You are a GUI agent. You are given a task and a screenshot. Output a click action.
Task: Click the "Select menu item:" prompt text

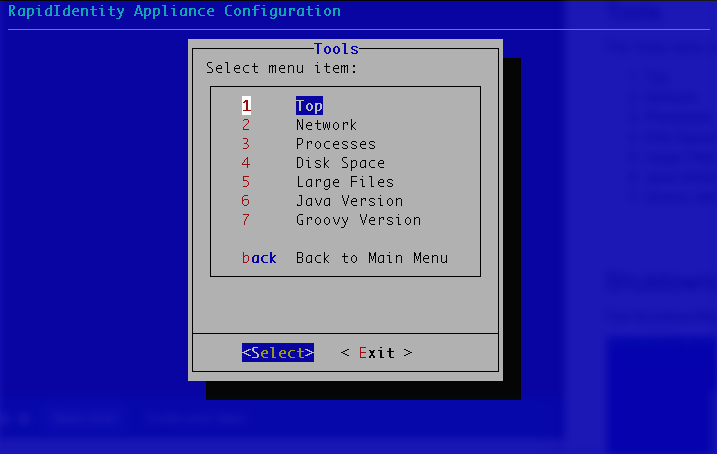(x=281, y=68)
